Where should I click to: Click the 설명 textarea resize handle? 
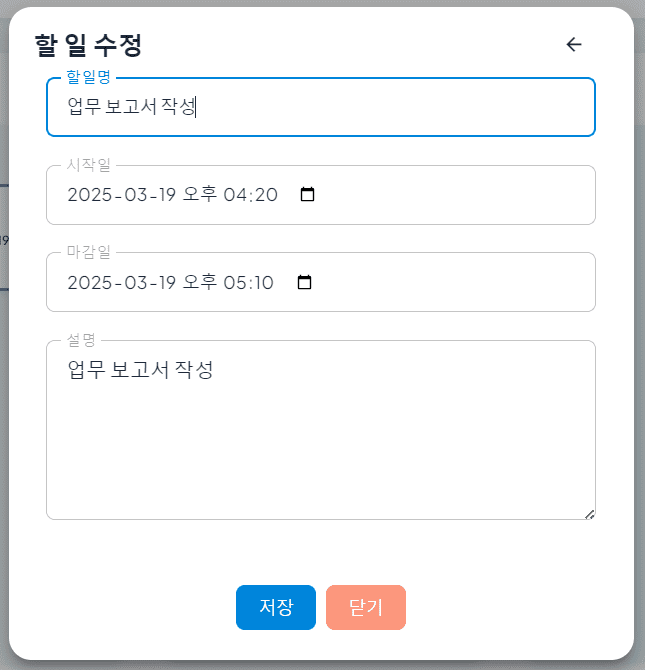click(589, 513)
